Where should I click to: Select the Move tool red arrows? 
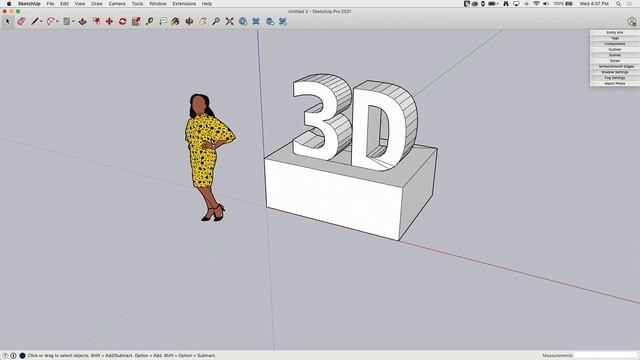[x=109, y=21]
